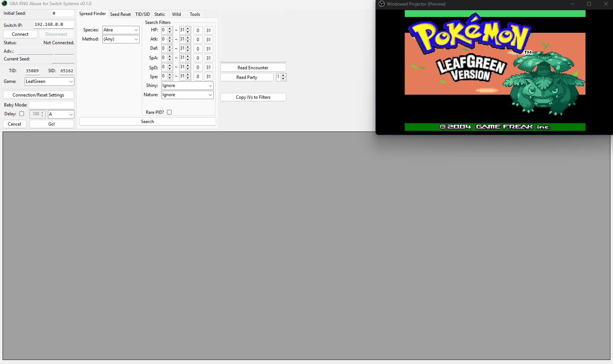Click the 0 button in the SpA row
The width and height of the screenshot is (613, 364).
point(198,58)
